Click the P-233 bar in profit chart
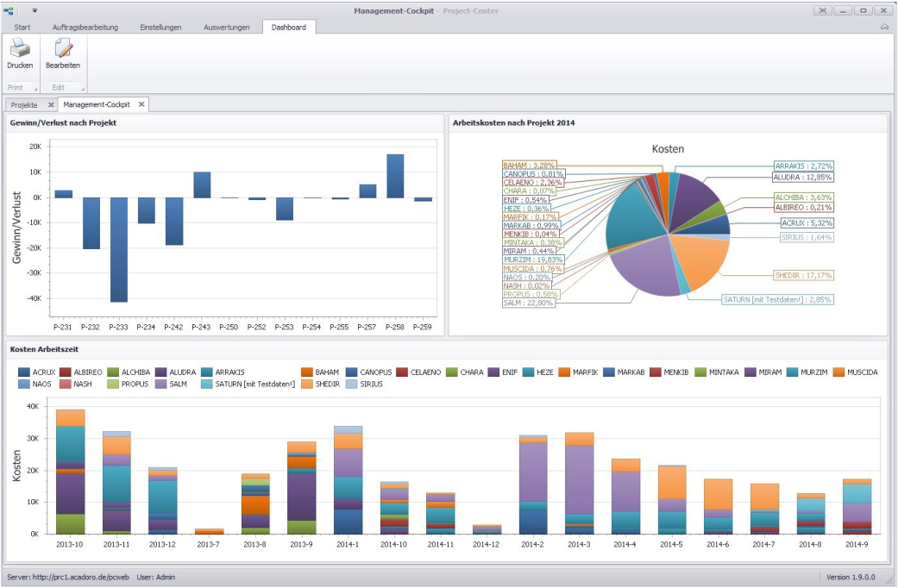Viewport: 898px width, 588px height. point(118,250)
